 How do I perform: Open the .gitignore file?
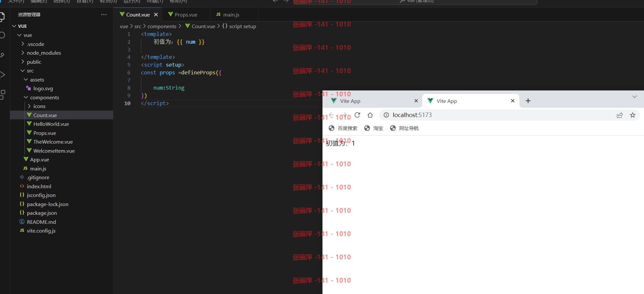(61, 177)
